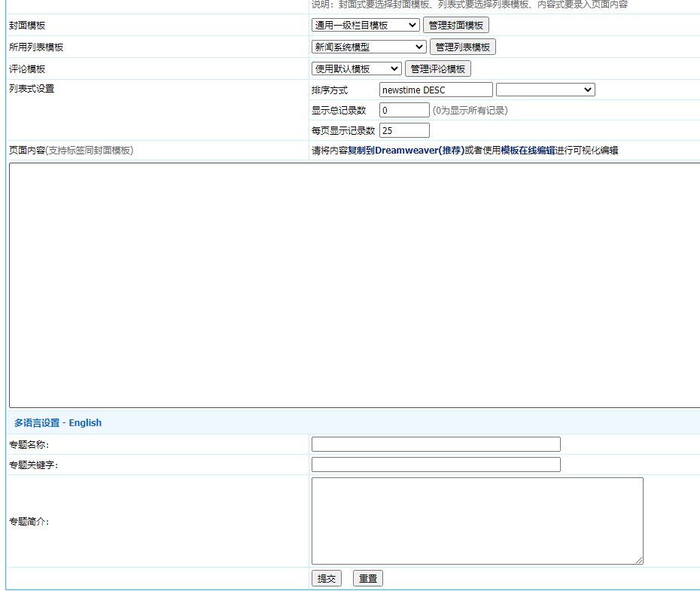Click the English link in 多语言设置

pyautogui.click(x=85, y=422)
